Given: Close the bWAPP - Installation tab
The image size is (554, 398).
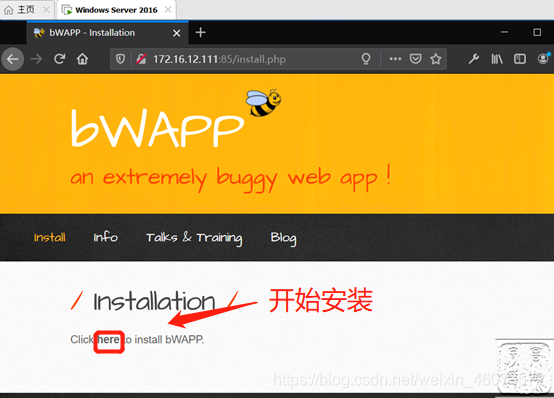Looking at the screenshot, I should click(x=177, y=33).
